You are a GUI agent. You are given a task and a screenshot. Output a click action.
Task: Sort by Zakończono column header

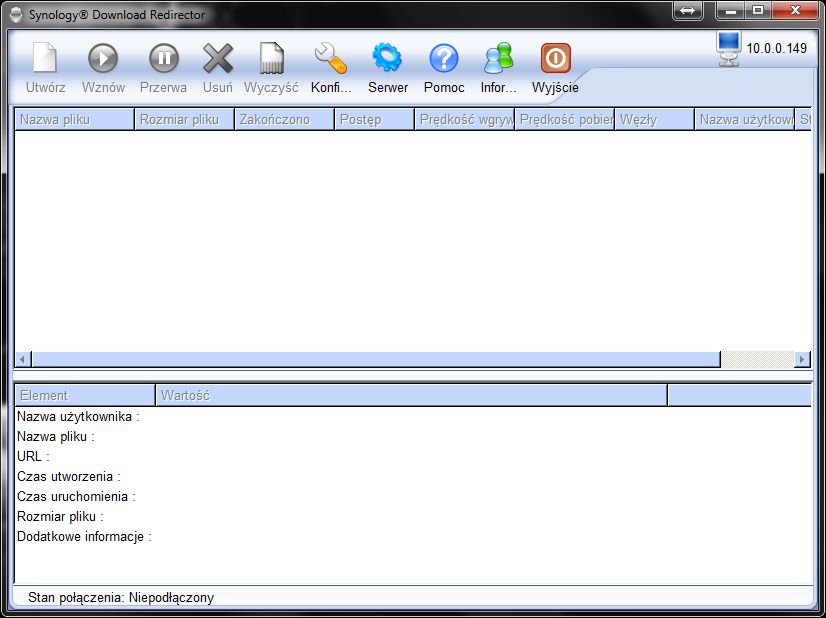point(284,120)
